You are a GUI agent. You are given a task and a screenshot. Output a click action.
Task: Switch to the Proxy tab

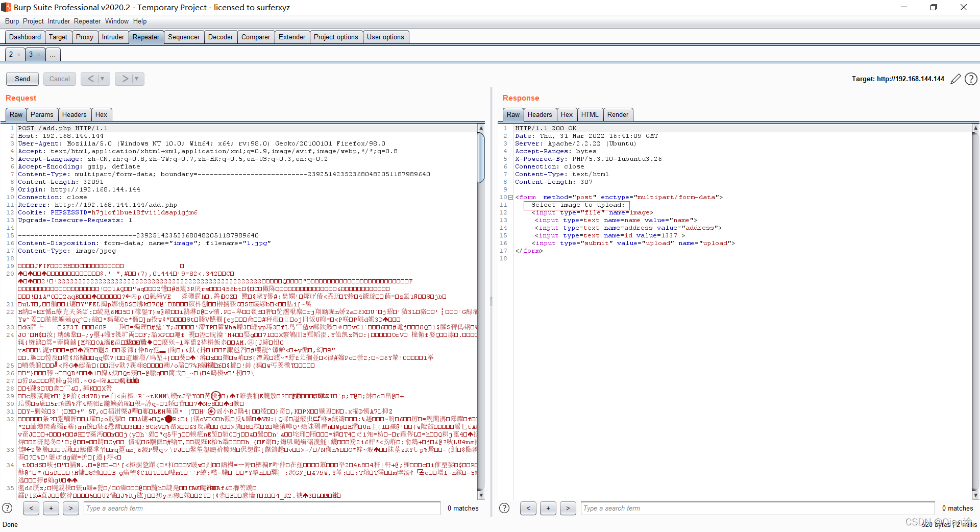coord(85,37)
